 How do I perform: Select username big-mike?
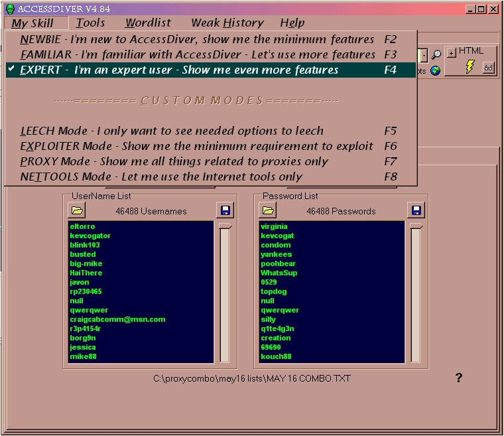86,264
